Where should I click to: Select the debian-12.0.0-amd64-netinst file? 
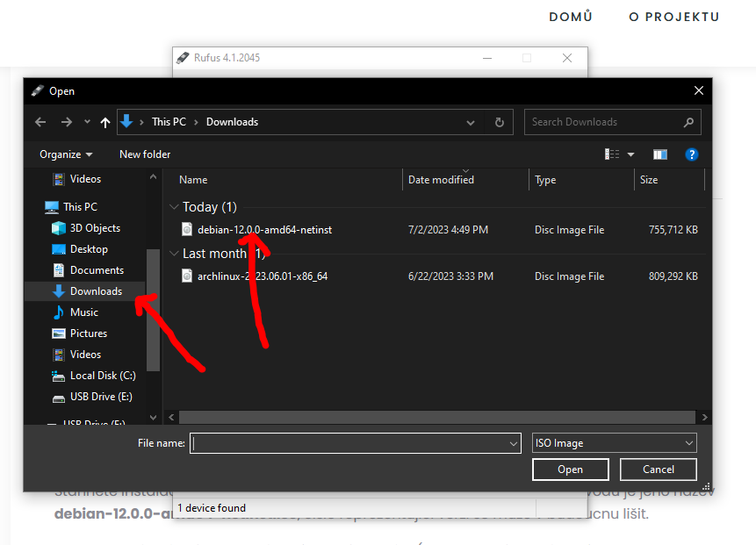(264, 230)
